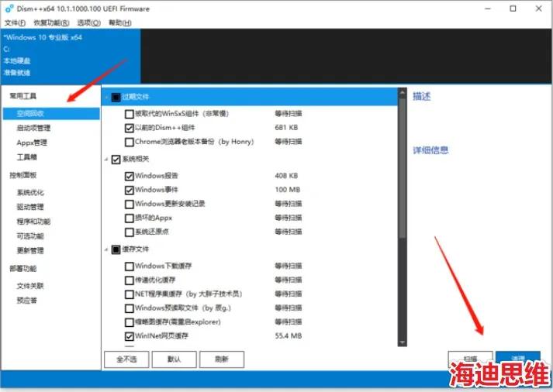
Task: Open 驱动管理 in the sidebar
Action: point(30,207)
